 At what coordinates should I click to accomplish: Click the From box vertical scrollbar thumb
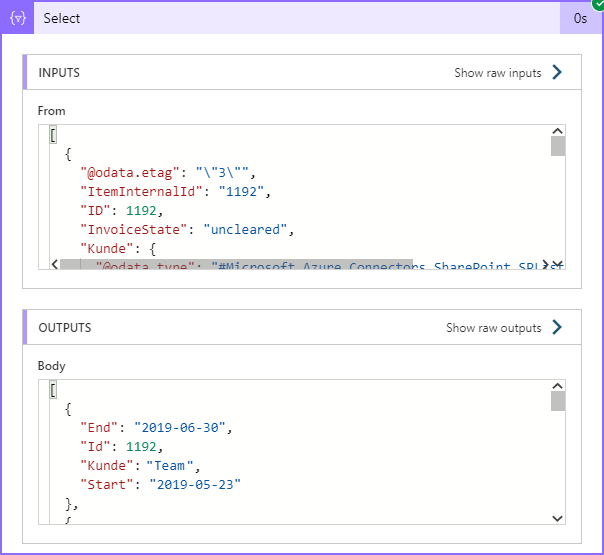(558, 147)
